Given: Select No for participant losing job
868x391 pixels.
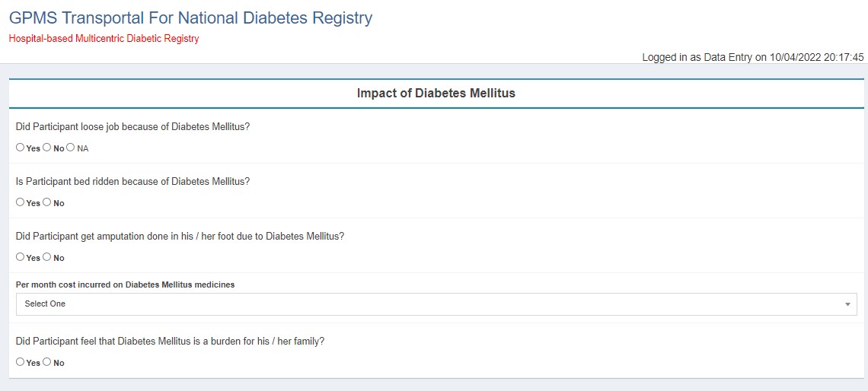Looking at the screenshot, I should (x=47, y=148).
